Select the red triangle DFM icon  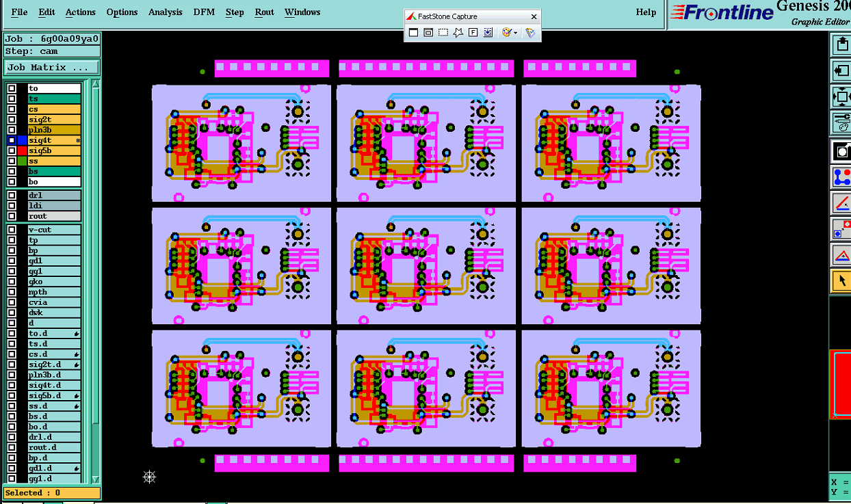841,255
